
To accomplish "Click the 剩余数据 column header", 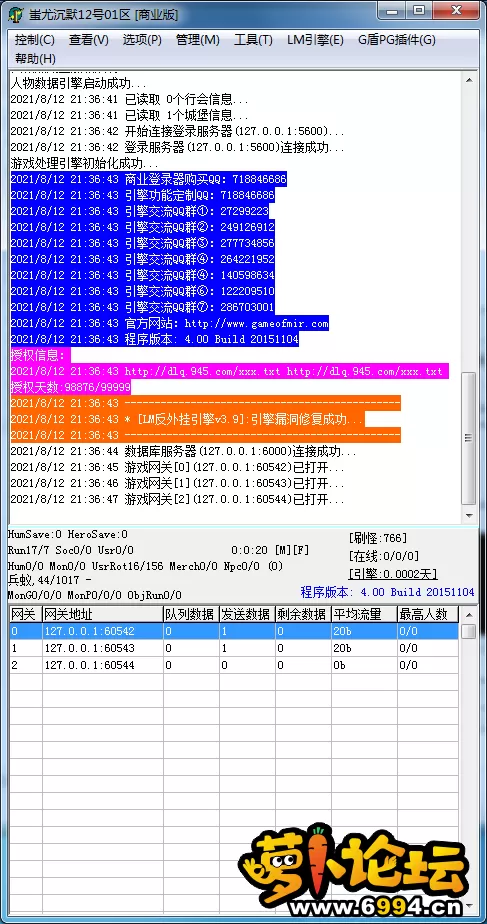I will pyautogui.click(x=303, y=614).
